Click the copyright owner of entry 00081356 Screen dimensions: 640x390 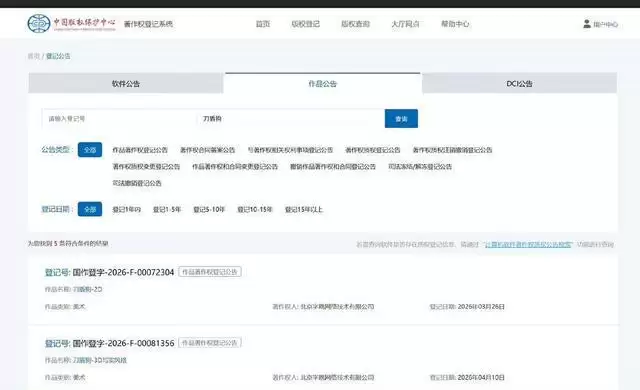337,378
